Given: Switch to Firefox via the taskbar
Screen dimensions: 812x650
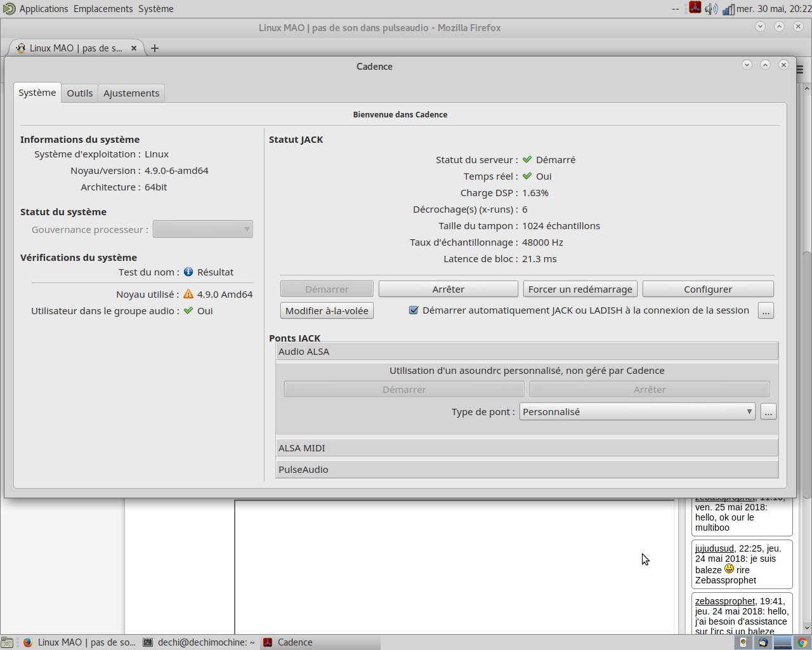Looking at the screenshot, I should (79, 642).
